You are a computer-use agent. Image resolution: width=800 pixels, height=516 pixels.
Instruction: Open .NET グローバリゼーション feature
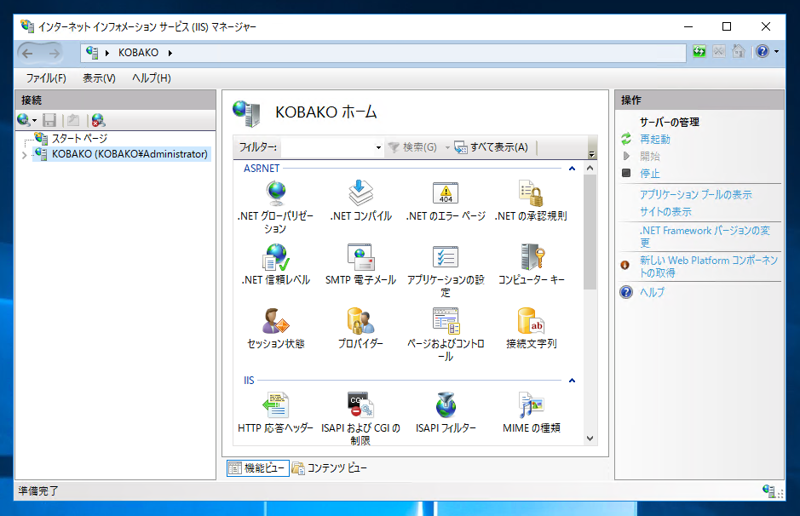[276, 207]
